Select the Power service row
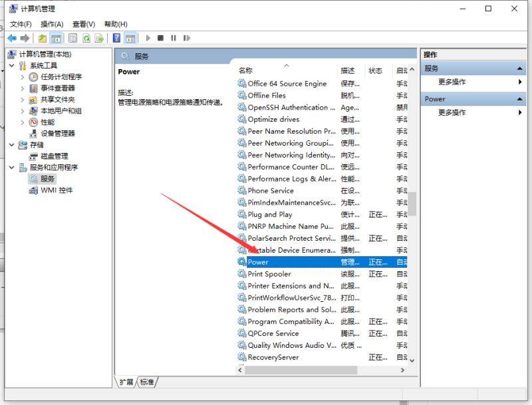This screenshot has width=532, height=405. tap(322, 262)
